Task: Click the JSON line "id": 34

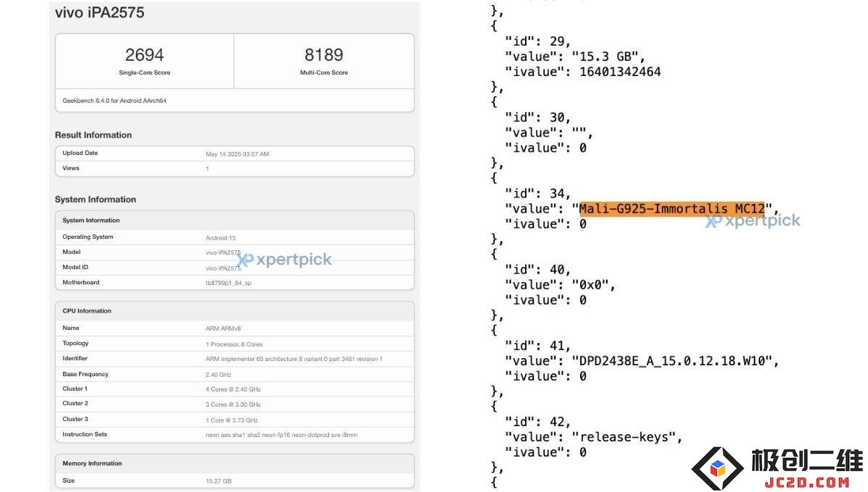Action: (x=538, y=193)
